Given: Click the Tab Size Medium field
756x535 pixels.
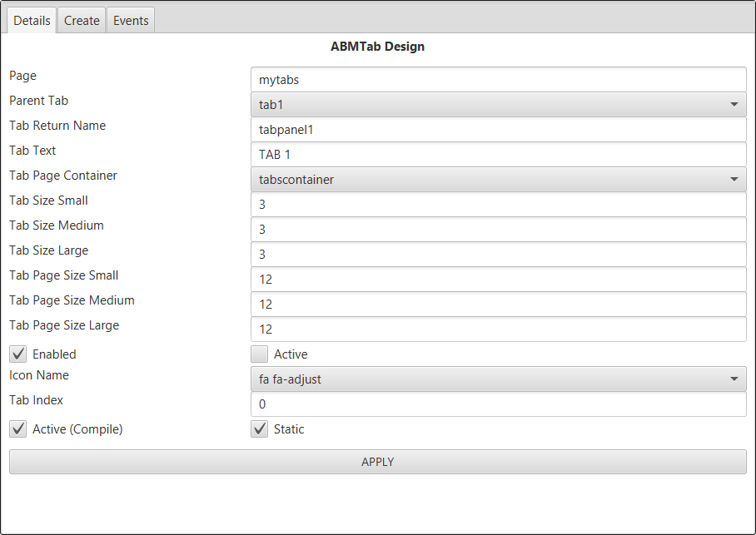Looking at the screenshot, I should click(498, 230).
